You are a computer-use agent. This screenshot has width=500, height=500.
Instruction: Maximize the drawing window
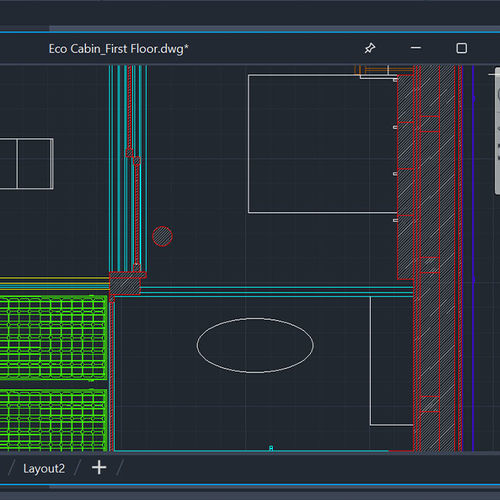461,48
